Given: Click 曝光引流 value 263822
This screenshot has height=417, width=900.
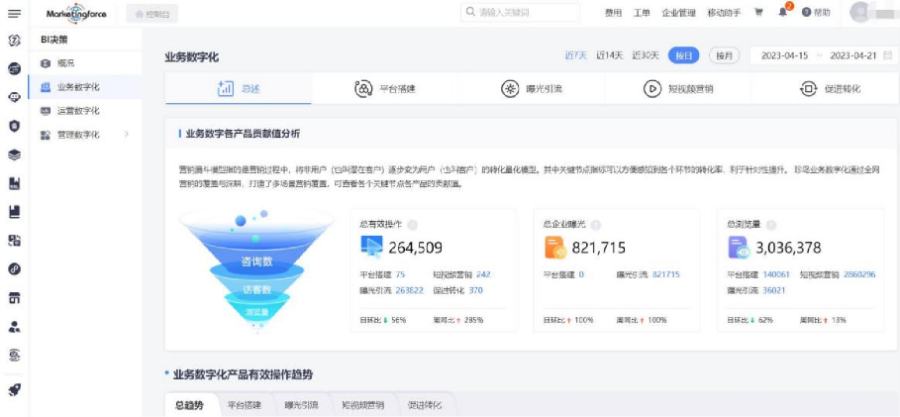Looking at the screenshot, I should [409, 290].
